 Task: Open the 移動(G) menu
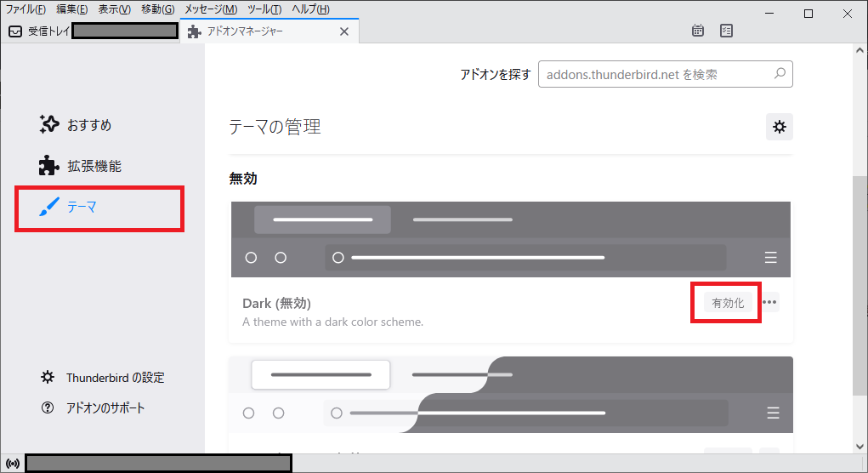coord(158,9)
